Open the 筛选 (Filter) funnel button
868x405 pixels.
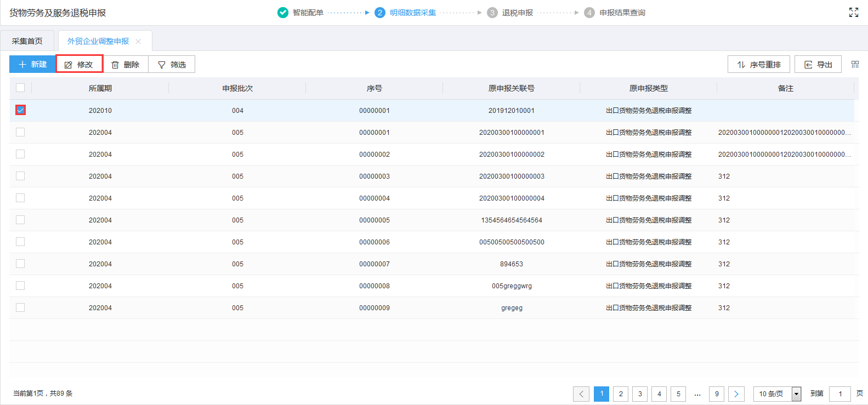172,65
